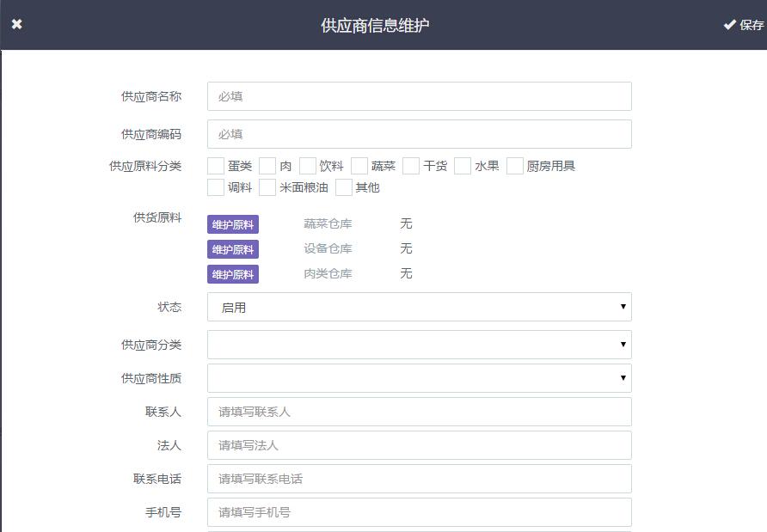Toggle the 米面粮油 checkbox
Image resolution: width=767 pixels, height=532 pixels.
coord(267,187)
